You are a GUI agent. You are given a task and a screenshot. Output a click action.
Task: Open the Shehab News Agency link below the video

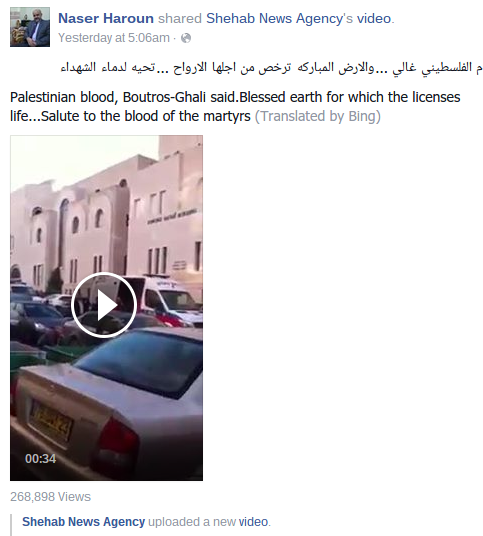click(x=84, y=522)
